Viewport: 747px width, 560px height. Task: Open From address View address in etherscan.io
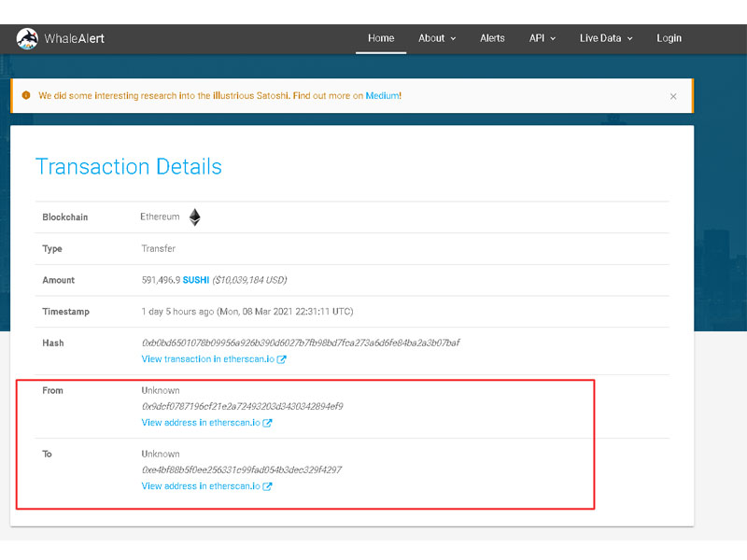(201, 423)
